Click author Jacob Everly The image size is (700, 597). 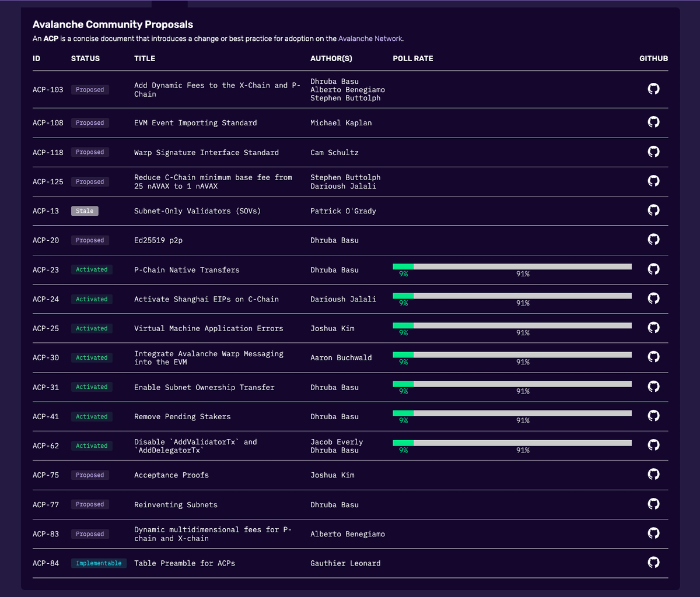pos(337,442)
